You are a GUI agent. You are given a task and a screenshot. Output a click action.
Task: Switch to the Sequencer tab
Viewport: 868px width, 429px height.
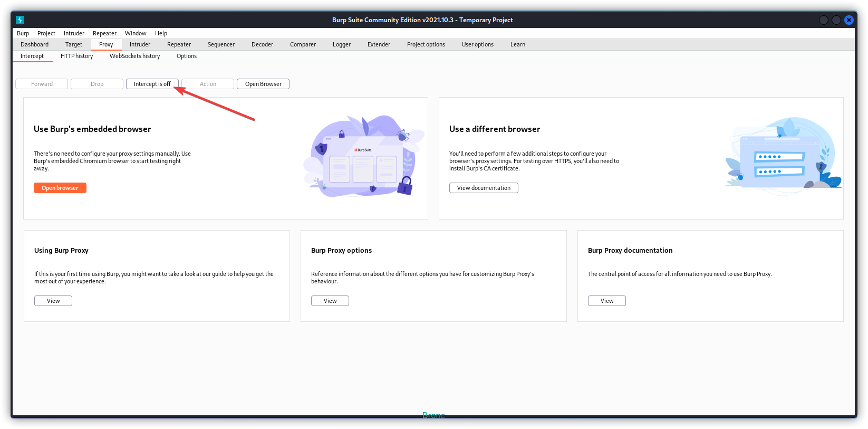click(x=221, y=44)
